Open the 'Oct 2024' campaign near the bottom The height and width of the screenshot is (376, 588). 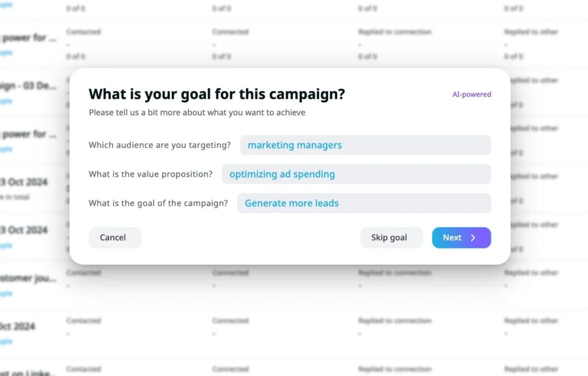click(x=17, y=326)
